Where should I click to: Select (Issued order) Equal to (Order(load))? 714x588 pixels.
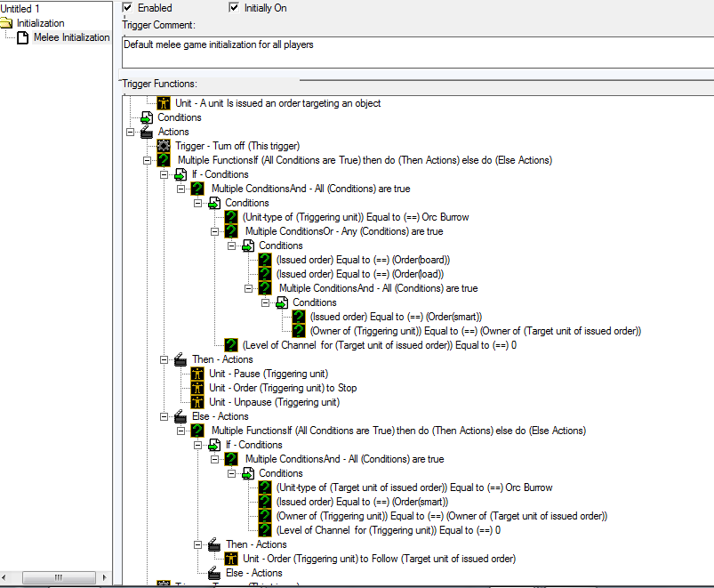360,274
